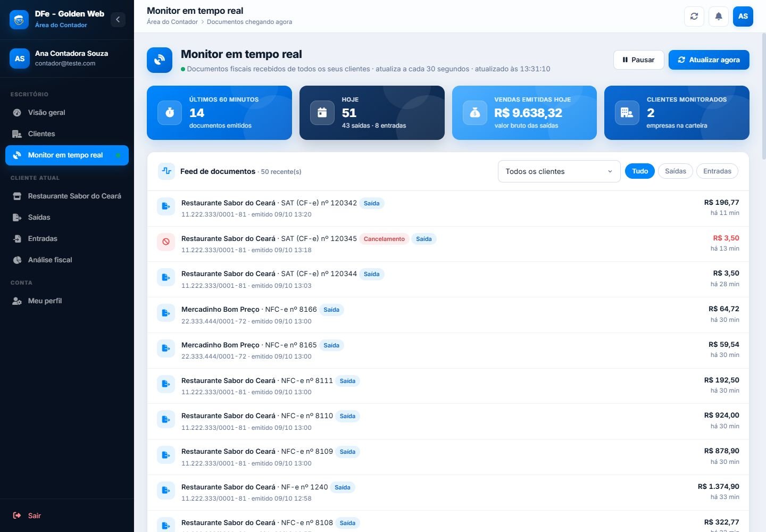Screen dimensions: 766x532
Task: Click the refresh icon in the top bar
Action: (694, 16)
